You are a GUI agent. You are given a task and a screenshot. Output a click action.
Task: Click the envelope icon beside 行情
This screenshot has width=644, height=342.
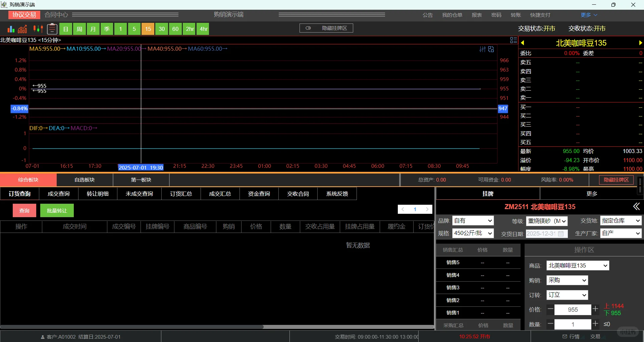coord(565,336)
